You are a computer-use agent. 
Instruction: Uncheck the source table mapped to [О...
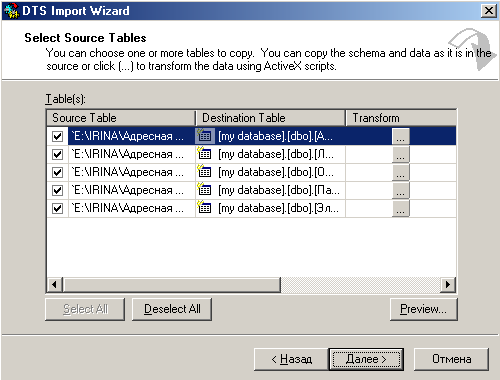57,172
